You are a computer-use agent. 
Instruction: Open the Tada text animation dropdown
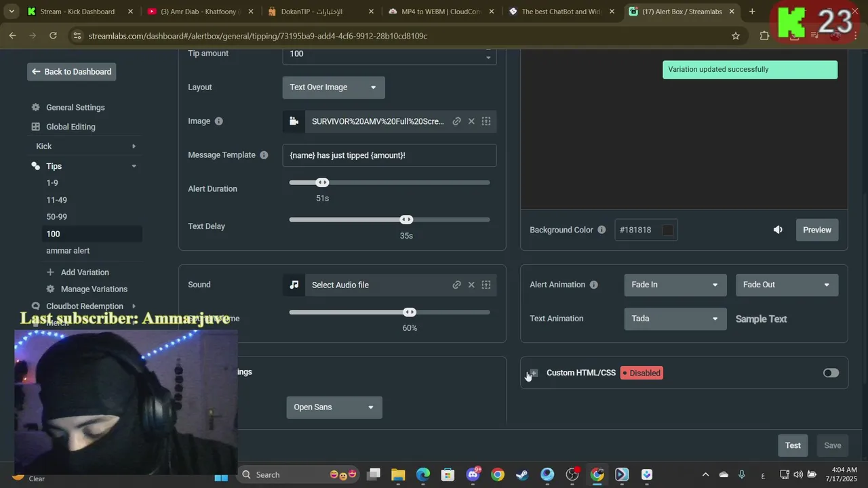click(675, 319)
